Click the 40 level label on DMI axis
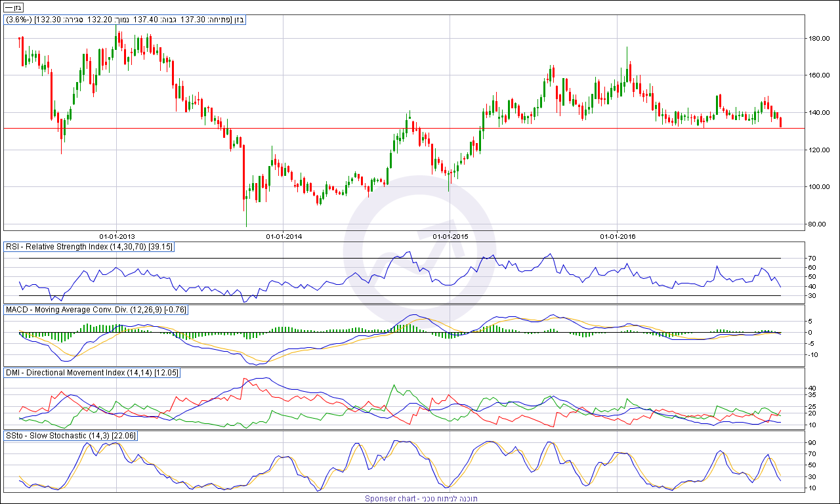Image resolution: width=840 pixels, height=504 pixels. point(812,388)
